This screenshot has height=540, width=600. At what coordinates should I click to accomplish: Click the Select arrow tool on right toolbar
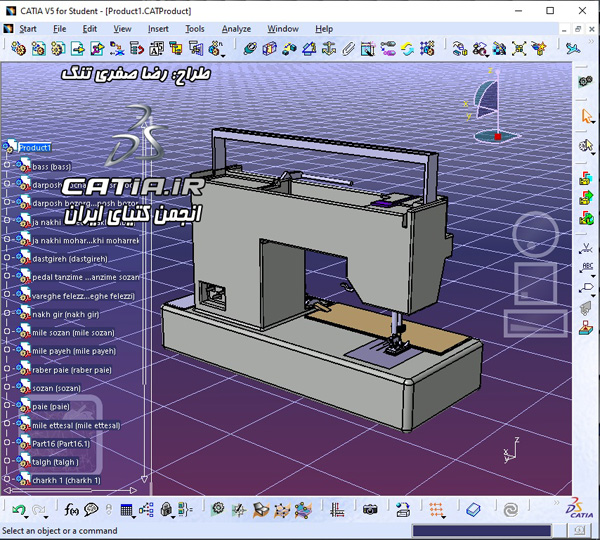click(586, 116)
